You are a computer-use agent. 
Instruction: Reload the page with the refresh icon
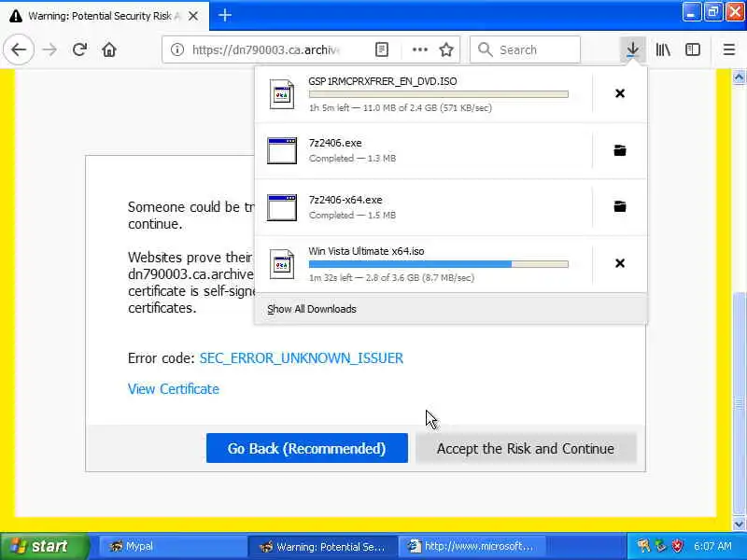(79, 49)
